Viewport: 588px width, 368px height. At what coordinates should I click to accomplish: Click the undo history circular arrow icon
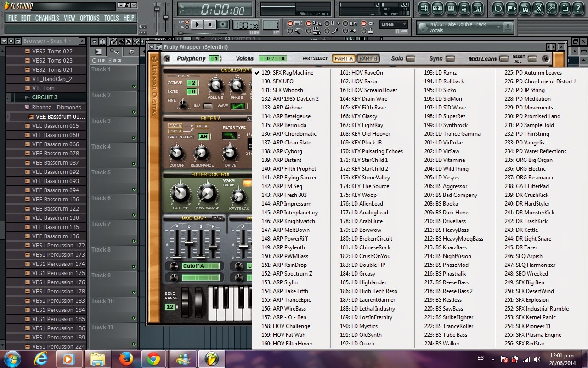498,8
